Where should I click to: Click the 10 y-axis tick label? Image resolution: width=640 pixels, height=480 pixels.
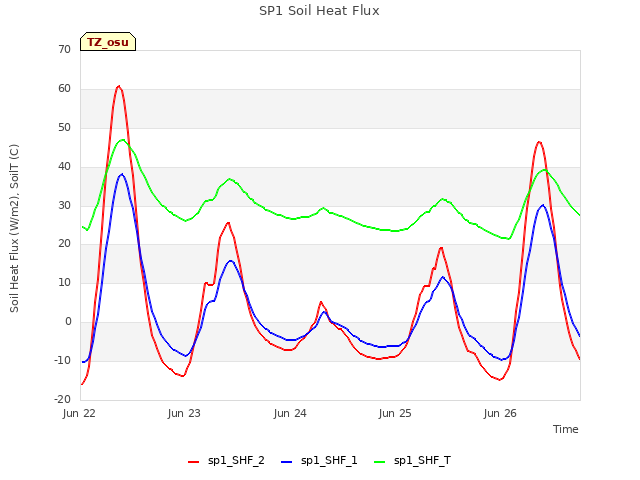click(64, 282)
